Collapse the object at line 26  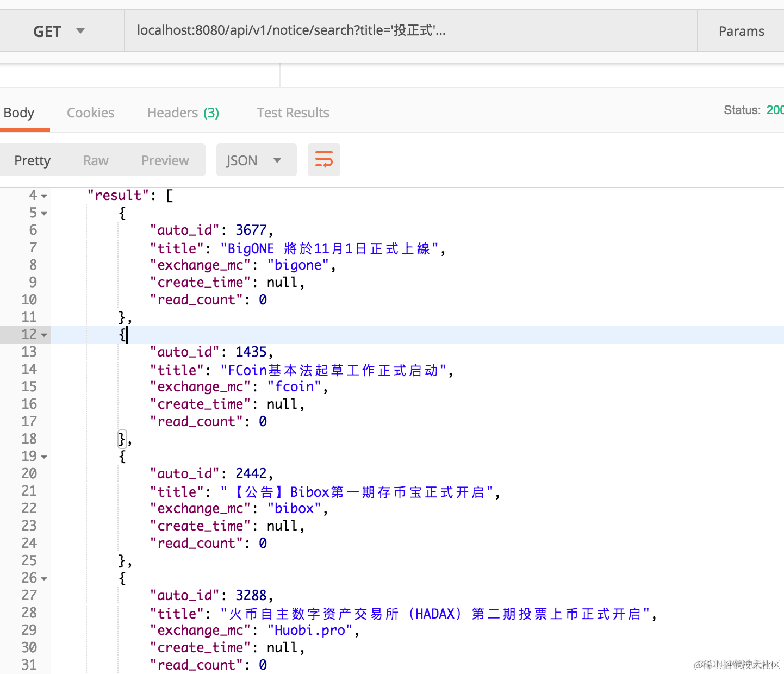click(44, 578)
